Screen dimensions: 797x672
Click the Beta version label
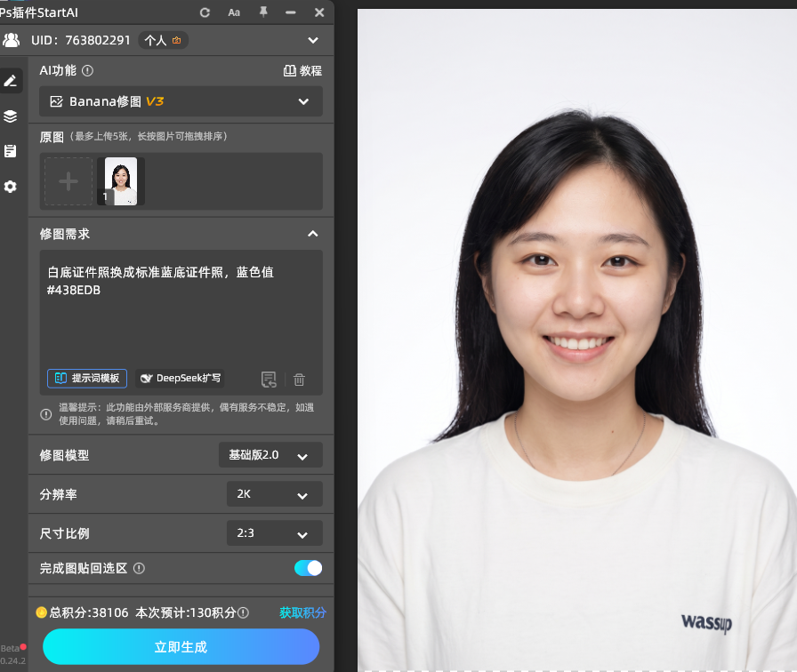coord(10,649)
